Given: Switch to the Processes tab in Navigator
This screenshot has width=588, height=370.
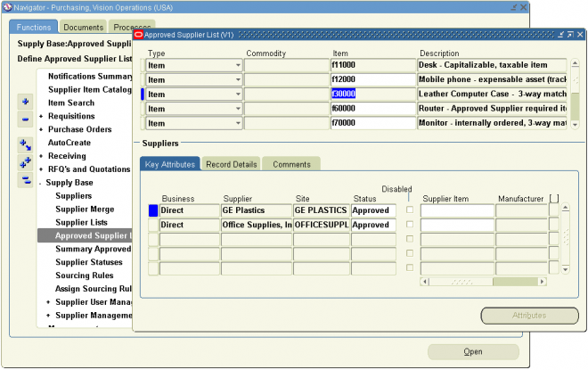Looking at the screenshot, I should coord(132,25).
